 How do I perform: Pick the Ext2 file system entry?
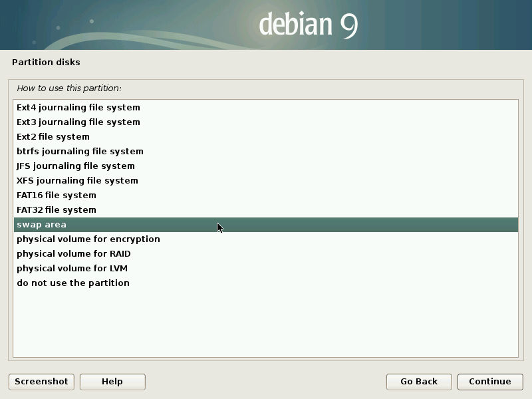click(x=53, y=137)
